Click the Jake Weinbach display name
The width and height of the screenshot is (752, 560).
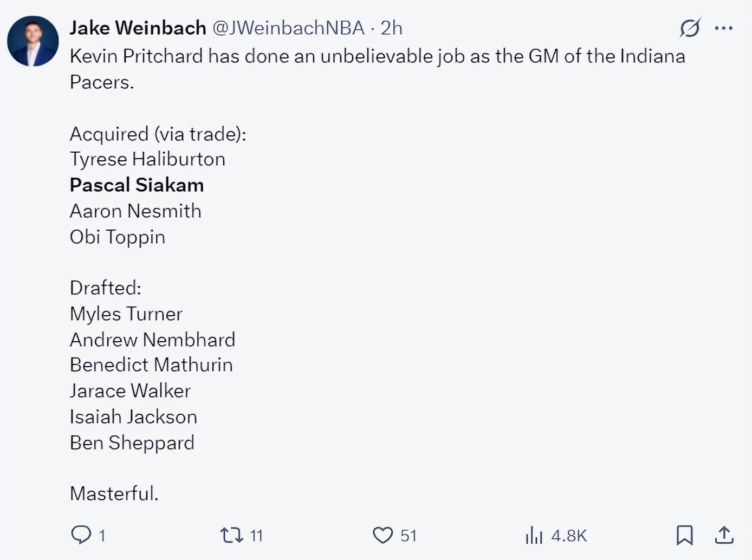(138, 28)
